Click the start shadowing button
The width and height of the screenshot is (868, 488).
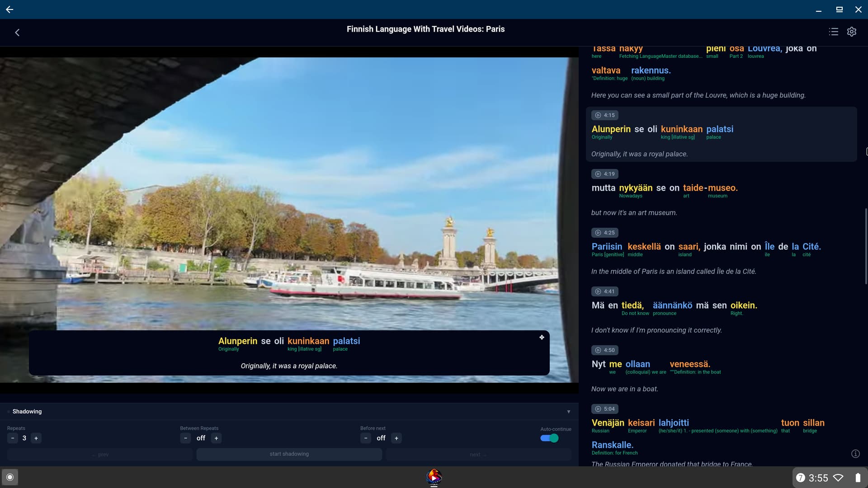(x=289, y=454)
